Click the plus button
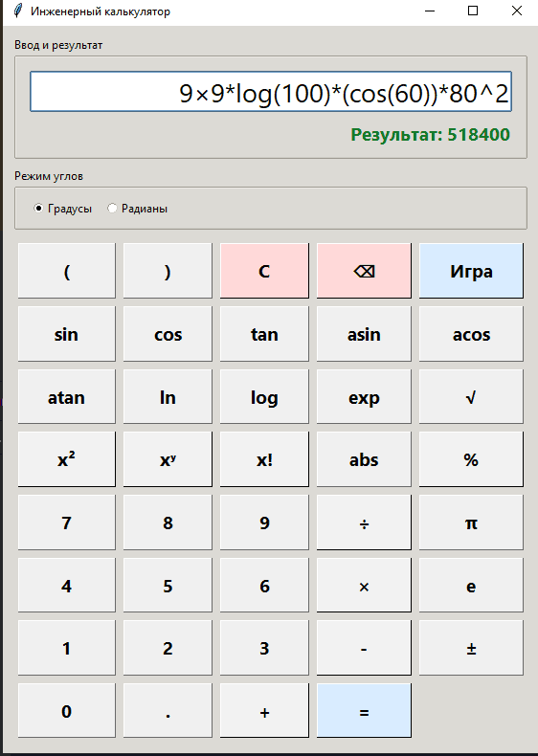This screenshot has height=756, width=538. point(264,711)
